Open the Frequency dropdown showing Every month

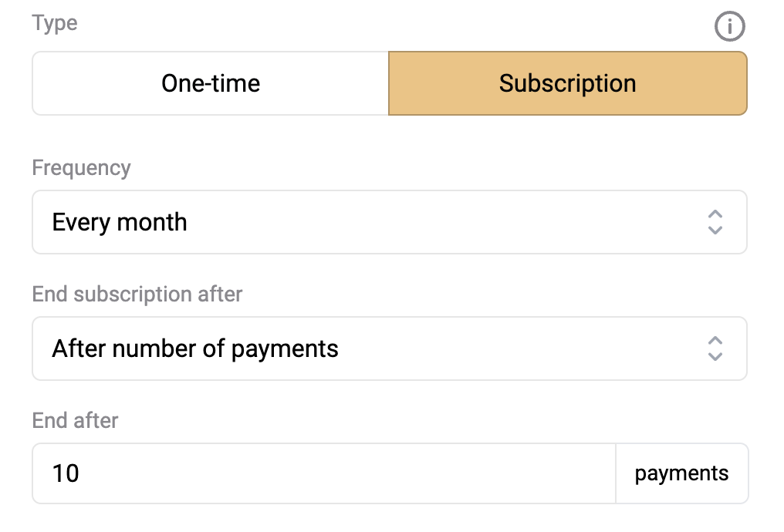(390, 222)
